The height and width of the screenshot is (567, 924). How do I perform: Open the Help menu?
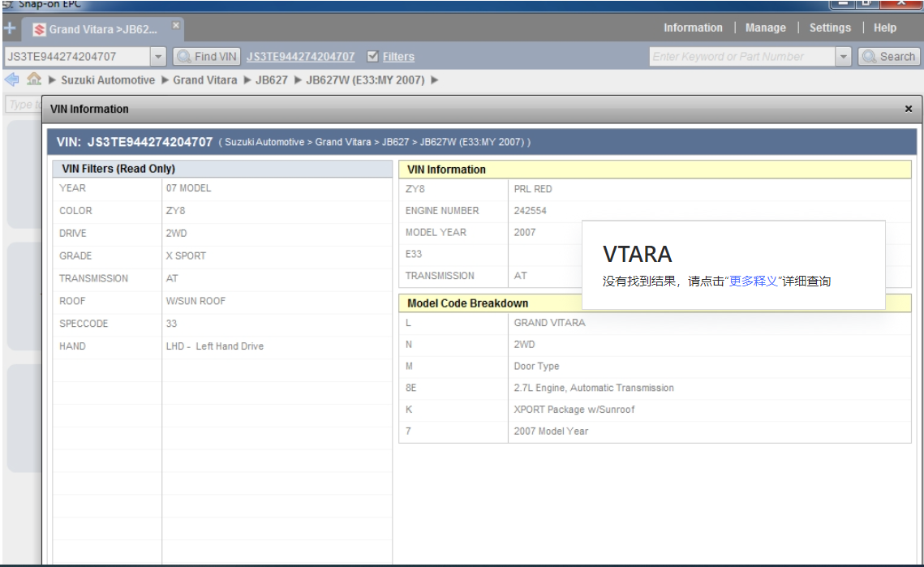(884, 28)
